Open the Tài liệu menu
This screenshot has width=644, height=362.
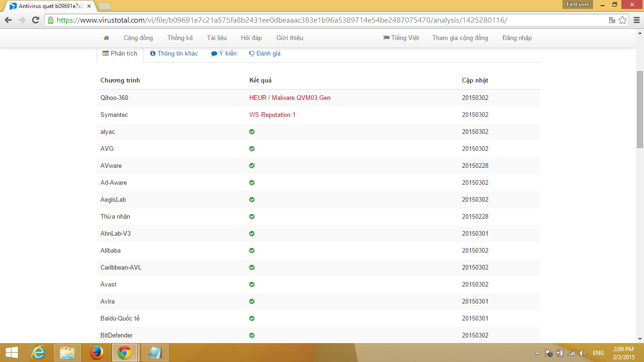pos(217,38)
